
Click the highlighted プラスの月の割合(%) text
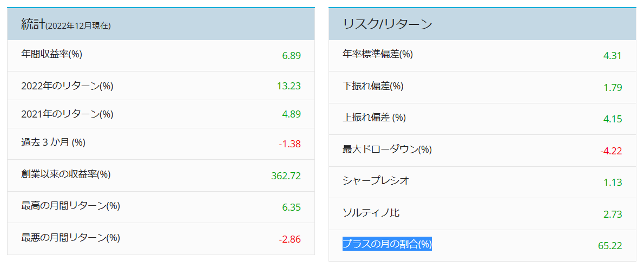click(387, 244)
